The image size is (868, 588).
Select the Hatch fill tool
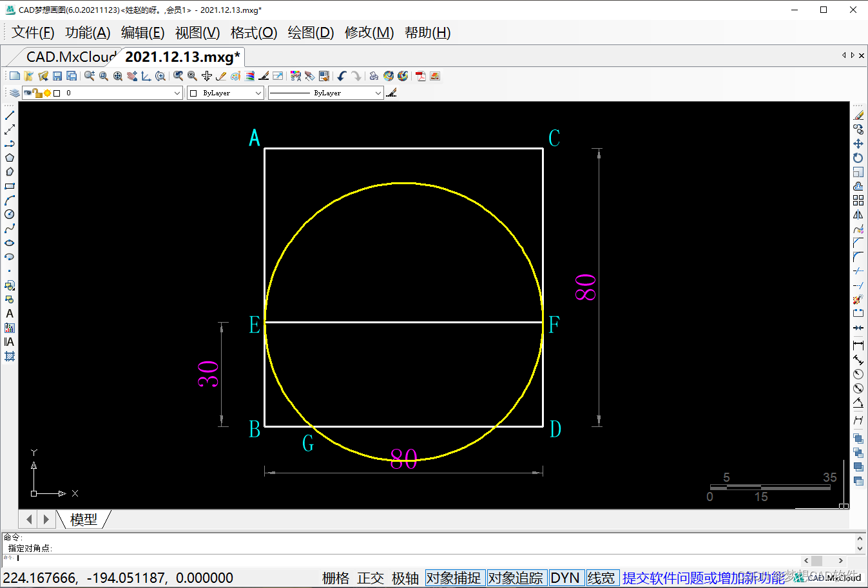(10, 356)
